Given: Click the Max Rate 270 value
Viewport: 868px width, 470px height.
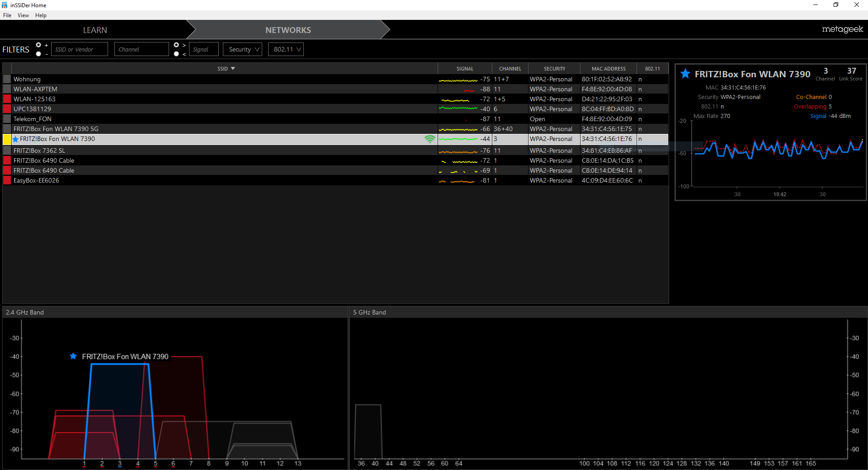Looking at the screenshot, I should pyautogui.click(x=725, y=116).
